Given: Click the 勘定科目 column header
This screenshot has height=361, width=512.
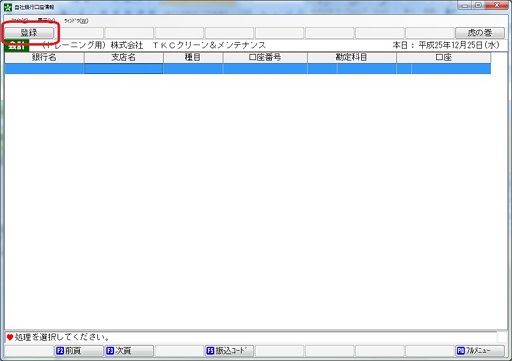Looking at the screenshot, I should (x=352, y=57).
